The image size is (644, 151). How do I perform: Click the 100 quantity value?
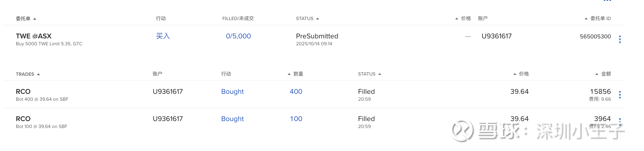point(296,119)
